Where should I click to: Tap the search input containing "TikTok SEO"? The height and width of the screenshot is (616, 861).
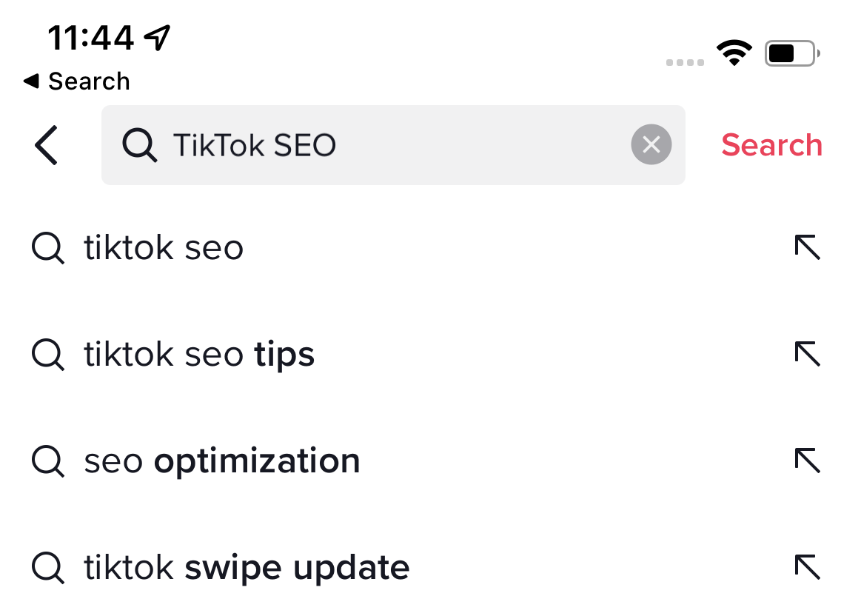pyautogui.click(x=370, y=145)
